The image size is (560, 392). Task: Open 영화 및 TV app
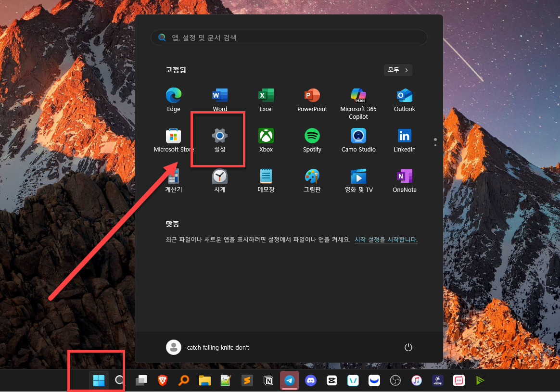(358, 181)
